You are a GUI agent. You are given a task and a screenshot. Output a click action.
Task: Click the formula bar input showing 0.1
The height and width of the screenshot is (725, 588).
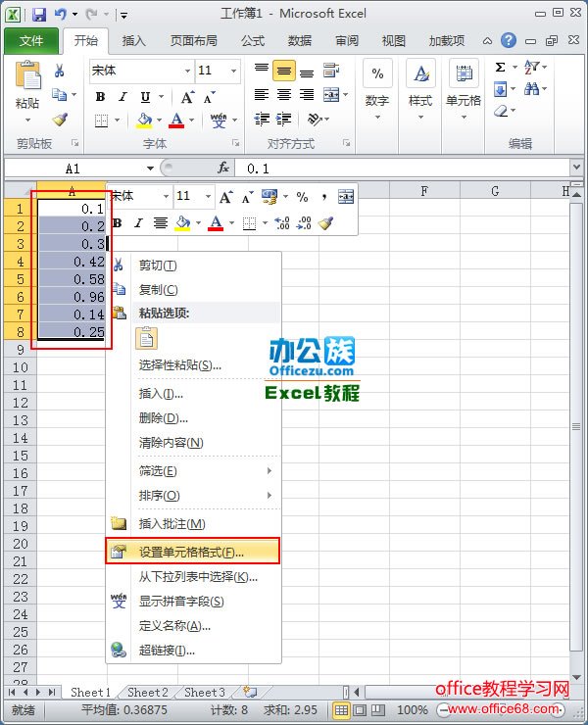tap(402, 169)
